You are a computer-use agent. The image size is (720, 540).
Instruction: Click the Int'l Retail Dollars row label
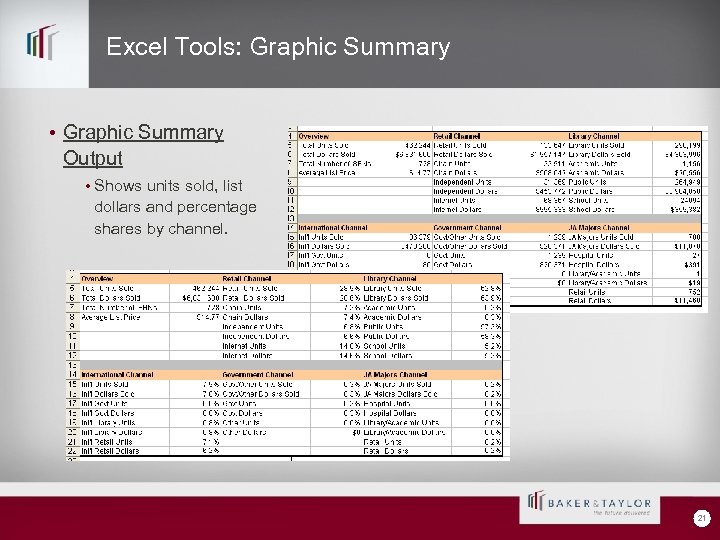(x=110, y=451)
